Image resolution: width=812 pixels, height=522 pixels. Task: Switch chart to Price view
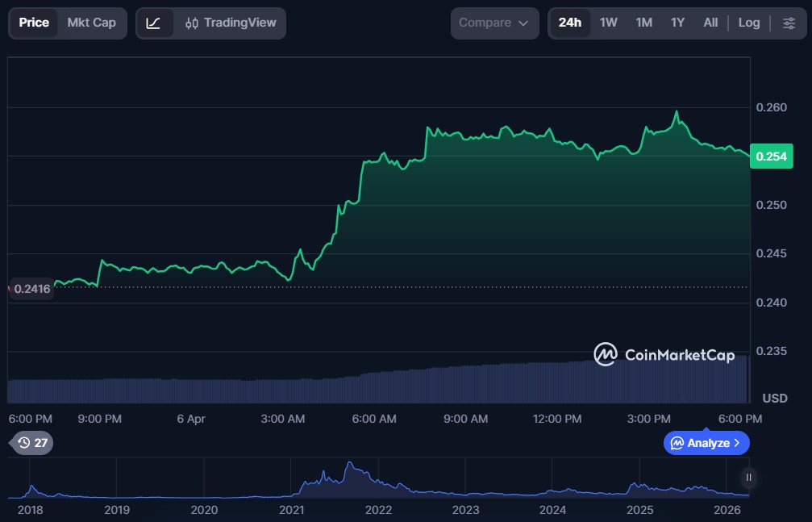34,23
